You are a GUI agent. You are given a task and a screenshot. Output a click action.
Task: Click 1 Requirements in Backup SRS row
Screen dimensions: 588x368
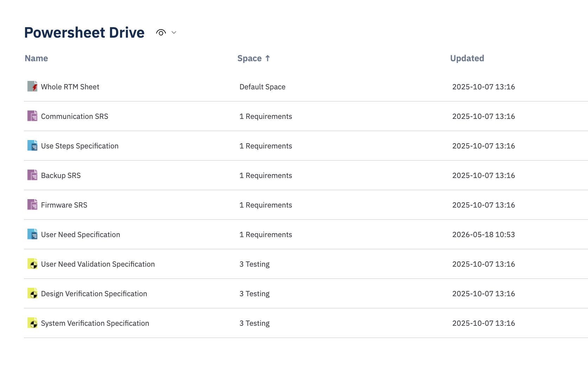pyautogui.click(x=266, y=176)
